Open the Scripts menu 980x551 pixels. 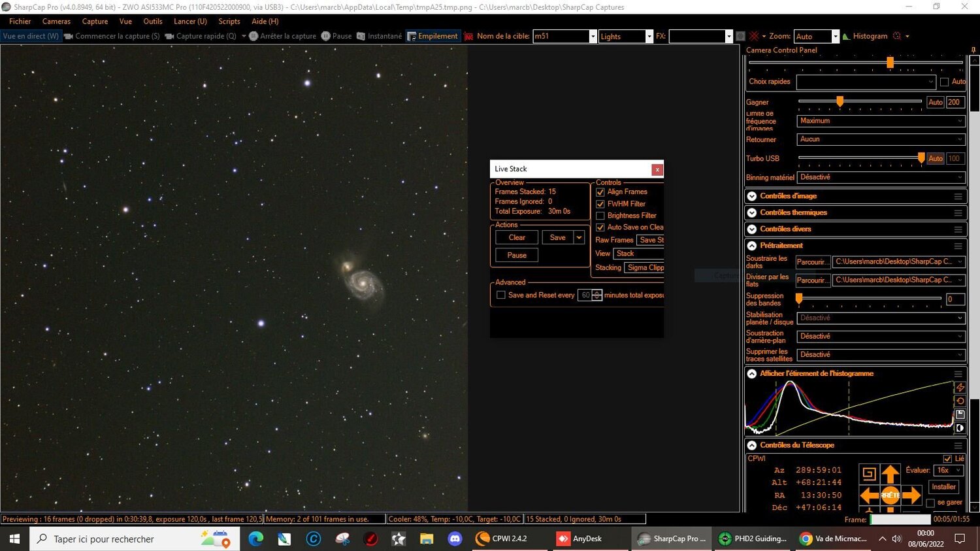(229, 22)
